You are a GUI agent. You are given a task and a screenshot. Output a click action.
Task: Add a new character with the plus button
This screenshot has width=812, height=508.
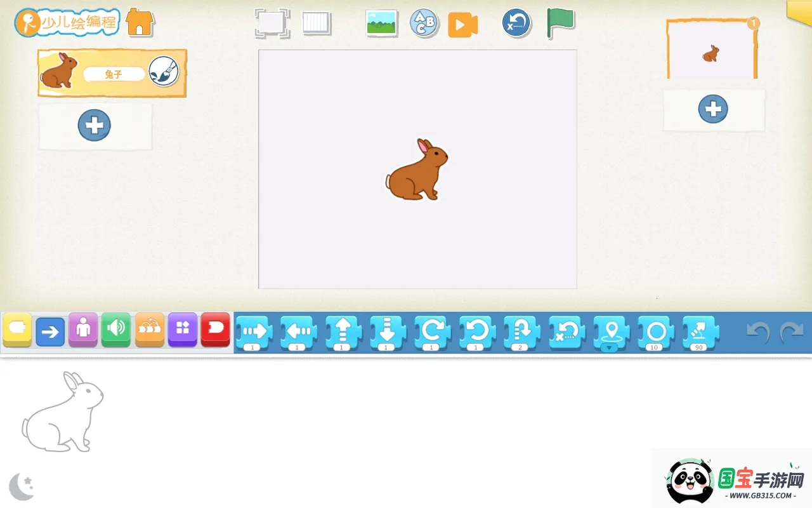(x=95, y=125)
